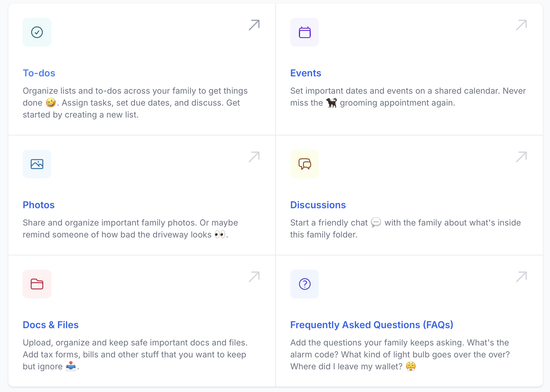Go to the Photos section

pyautogui.click(x=39, y=205)
